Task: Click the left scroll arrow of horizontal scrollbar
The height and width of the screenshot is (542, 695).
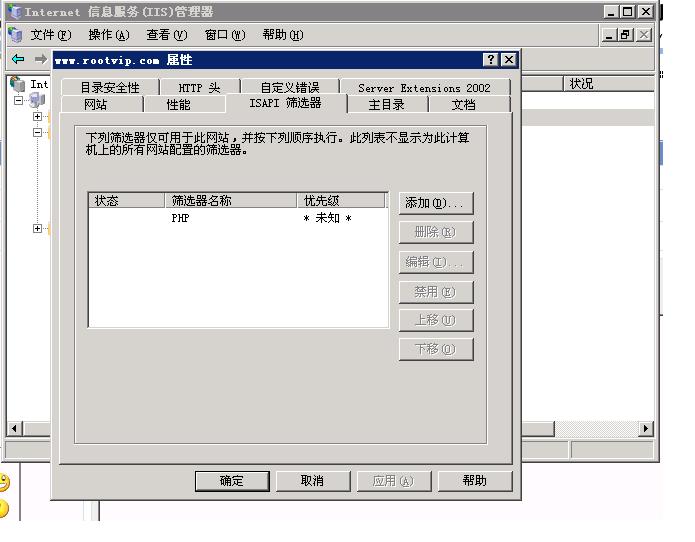Action: (15, 429)
